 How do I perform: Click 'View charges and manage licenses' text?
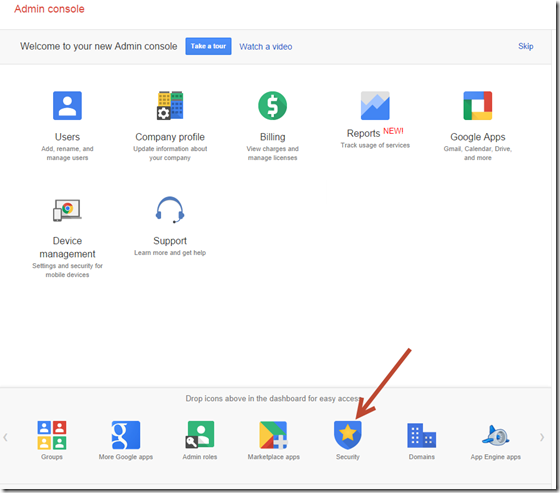tap(272, 153)
